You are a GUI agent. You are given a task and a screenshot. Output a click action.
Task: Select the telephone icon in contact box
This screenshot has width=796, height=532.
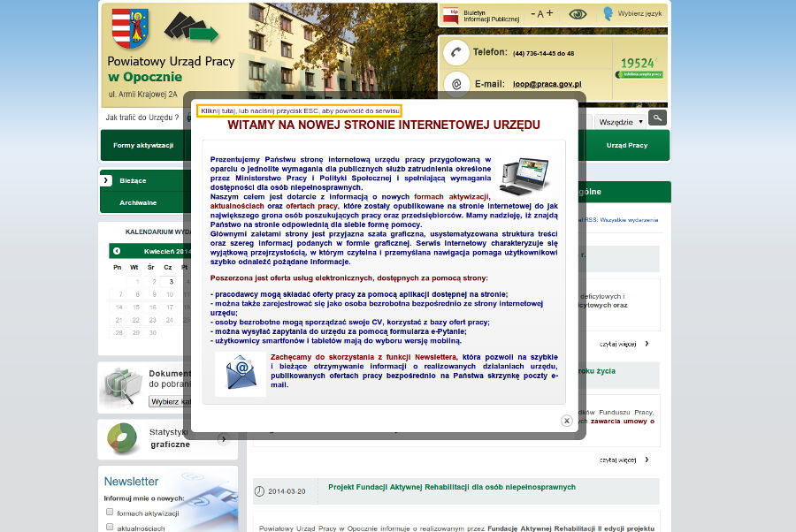point(456,51)
